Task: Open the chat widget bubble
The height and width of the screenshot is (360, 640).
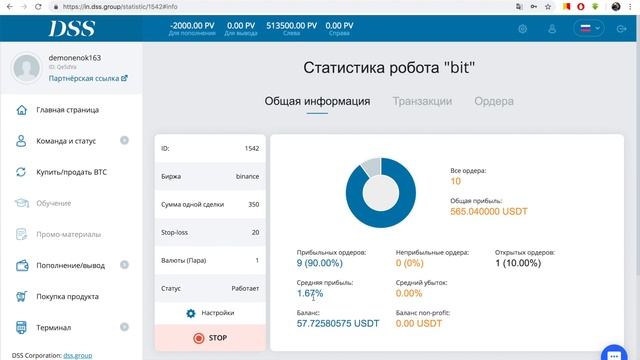Action: click(614, 353)
